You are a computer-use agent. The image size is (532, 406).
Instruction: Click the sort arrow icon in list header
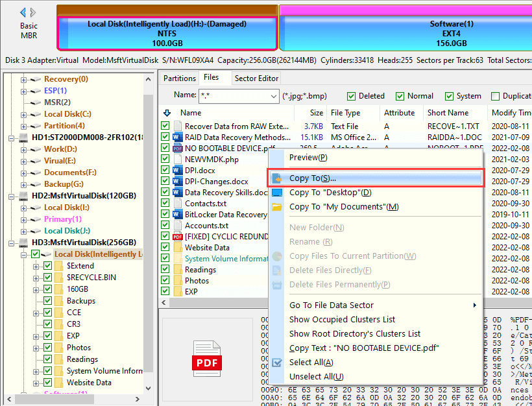pyautogui.click(x=167, y=113)
